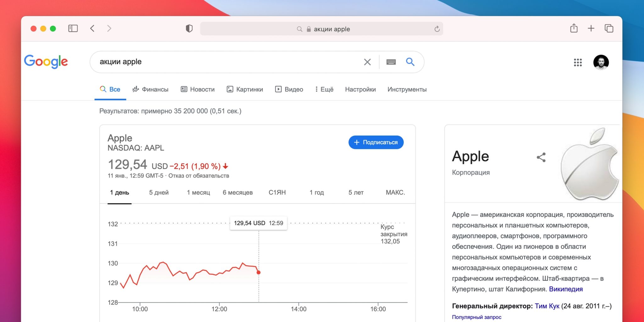
Task: Toggle the Safari sidebar button
Action: [x=73, y=29]
